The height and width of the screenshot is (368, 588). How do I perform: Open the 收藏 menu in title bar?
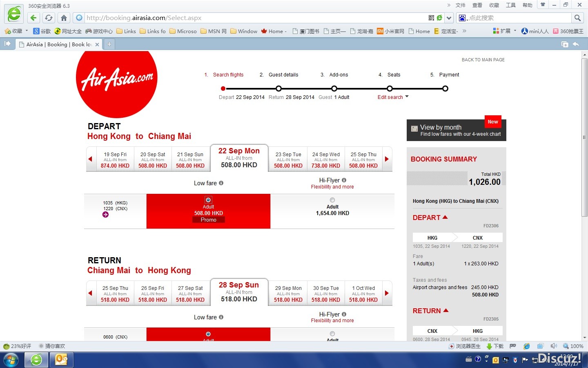click(494, 5)
